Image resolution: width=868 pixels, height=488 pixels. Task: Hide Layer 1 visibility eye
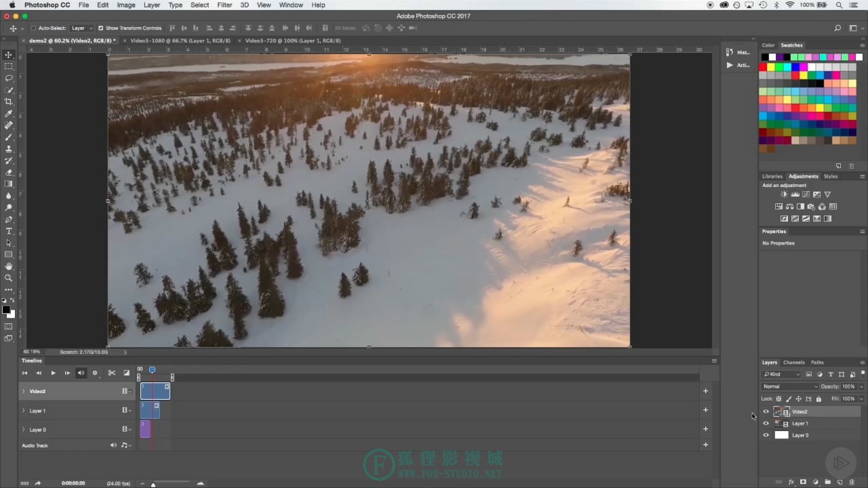(766, 424)
